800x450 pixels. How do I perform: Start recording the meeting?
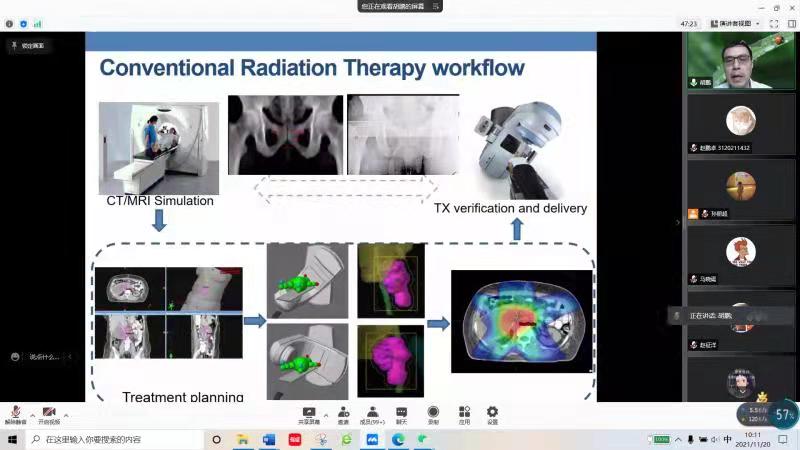433,412
